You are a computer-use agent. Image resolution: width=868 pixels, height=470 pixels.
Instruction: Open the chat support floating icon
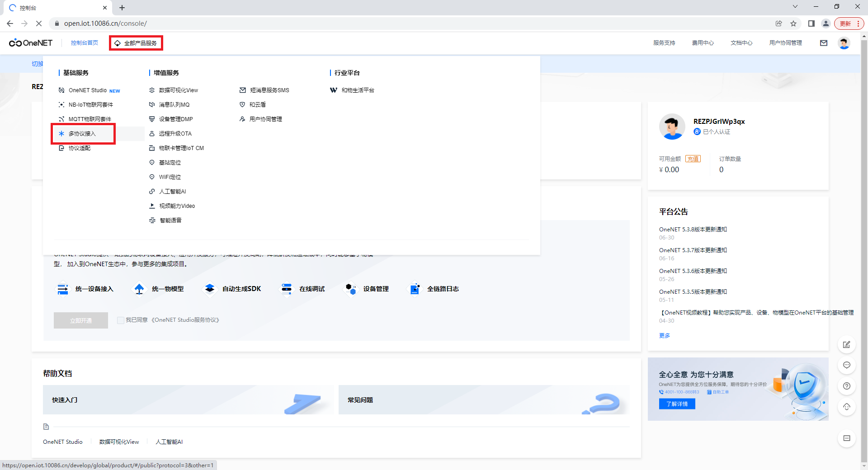846,365
